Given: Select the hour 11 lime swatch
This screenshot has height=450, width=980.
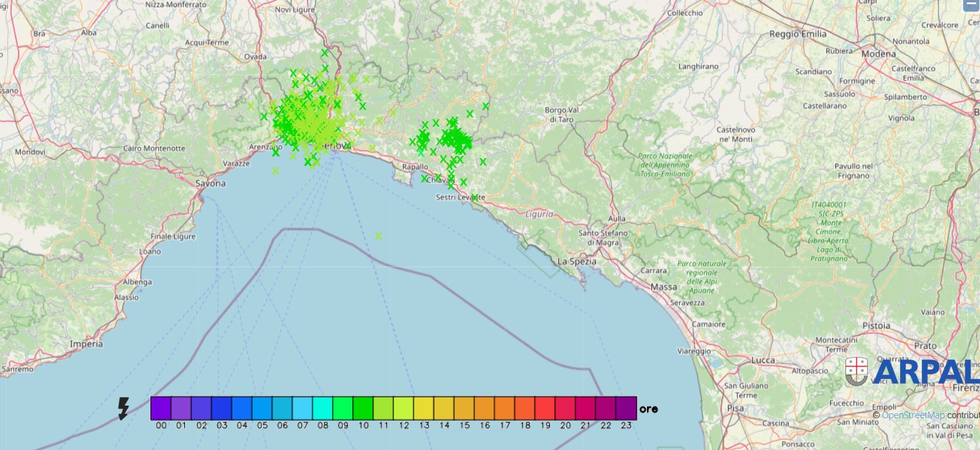Looking at the screenshot, I should point(383,408).
